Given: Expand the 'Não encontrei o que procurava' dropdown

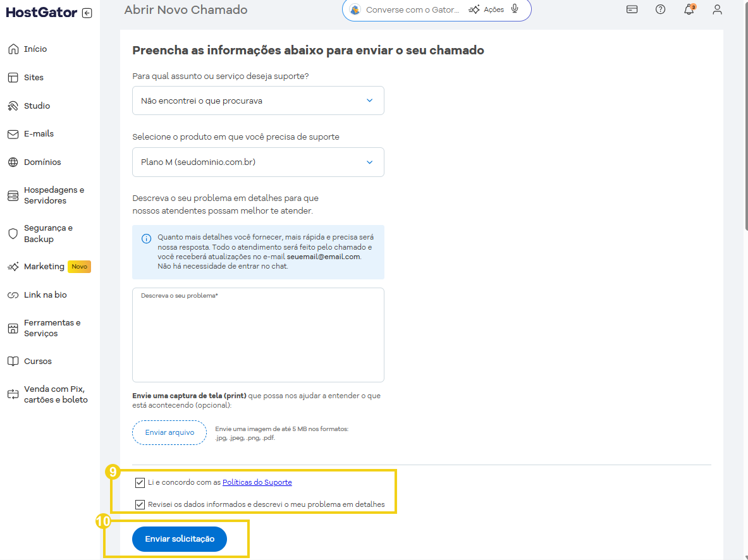Looking at the screenshot, I should point(258,100).
